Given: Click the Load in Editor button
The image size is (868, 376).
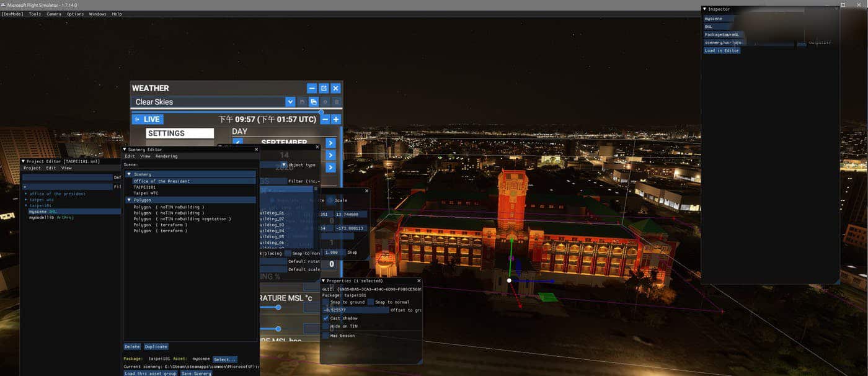Looking at the screenshot, I should pyautogui.click(x=722, y=51).
